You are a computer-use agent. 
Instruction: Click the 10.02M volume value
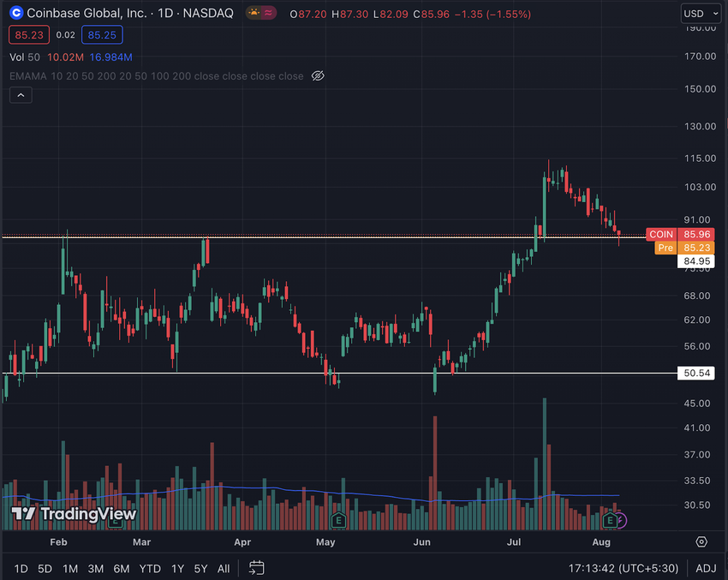point(65,57)
